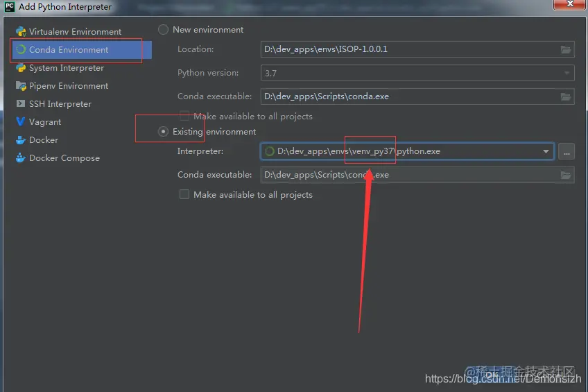Click the 'Location:' label
The height and width of the screenshot is (392, 588).
pos(196,49)
